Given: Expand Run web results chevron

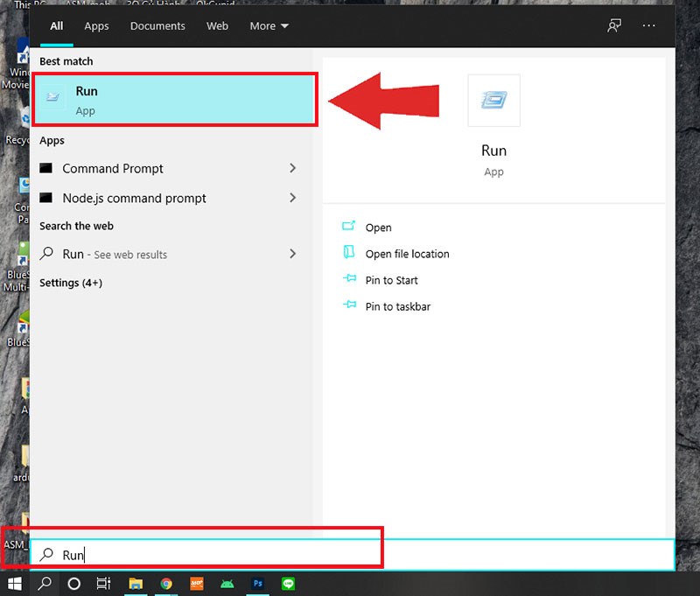Looking at the screenshot, I should click(292, 254).
